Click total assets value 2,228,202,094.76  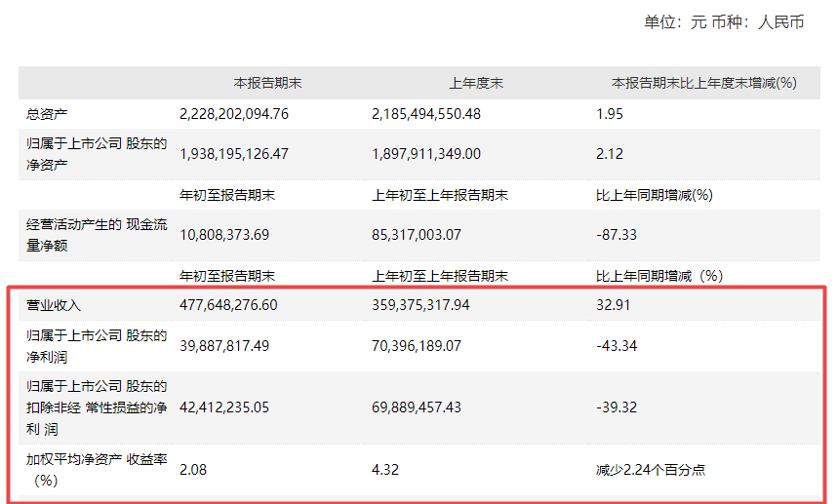tap(234, 114)
